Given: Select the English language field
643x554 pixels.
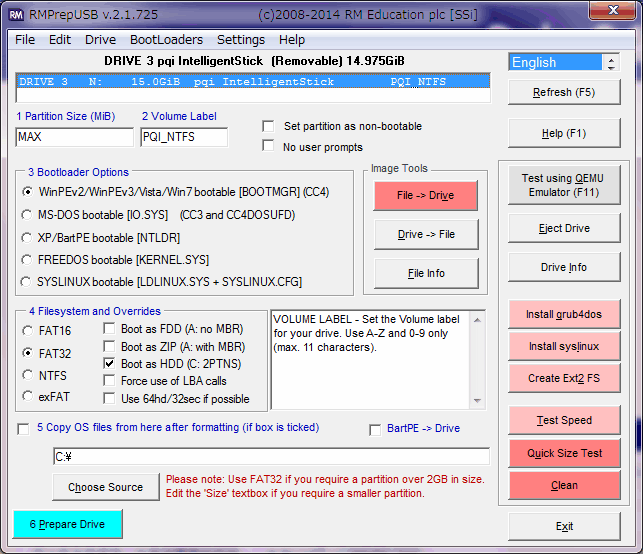Looking at the screenshot, I should [555, 62].
